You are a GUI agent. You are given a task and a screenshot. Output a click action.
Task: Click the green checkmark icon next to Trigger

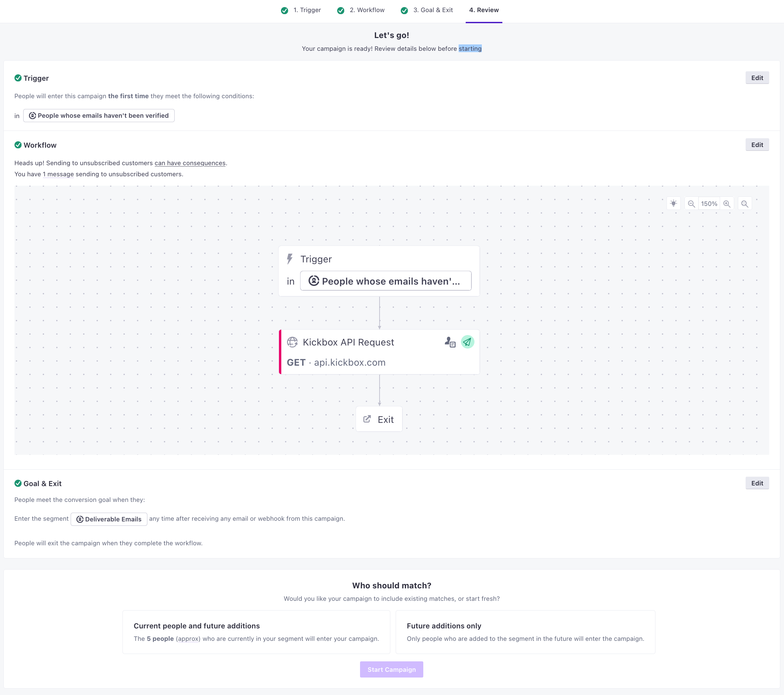click(19, 78)
